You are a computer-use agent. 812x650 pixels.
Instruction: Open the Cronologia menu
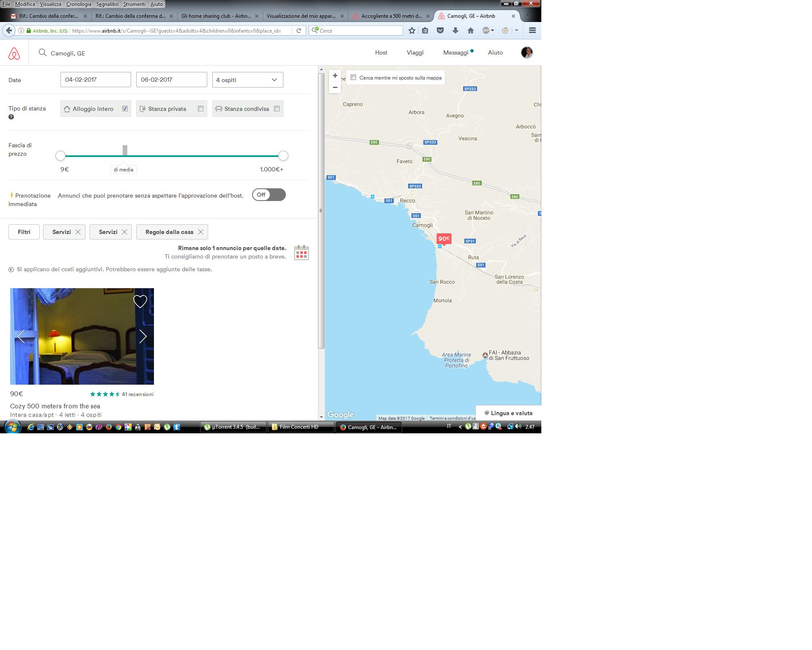[79, 4]
